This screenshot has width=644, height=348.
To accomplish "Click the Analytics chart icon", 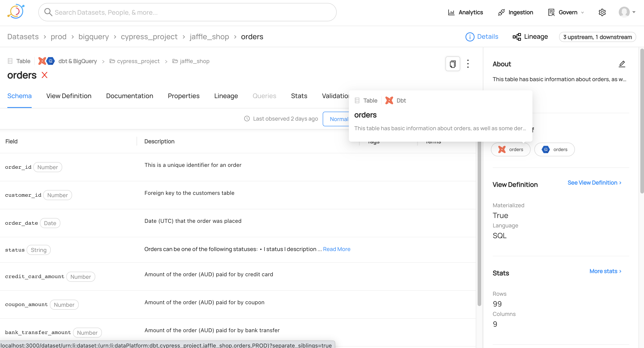I will (x=451, y=12).
